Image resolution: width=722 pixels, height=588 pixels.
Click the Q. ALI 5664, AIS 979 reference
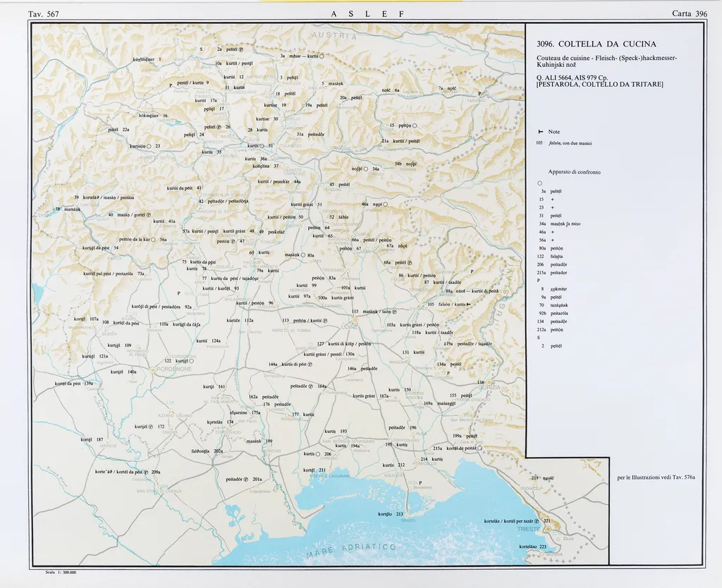pos(572,78)
